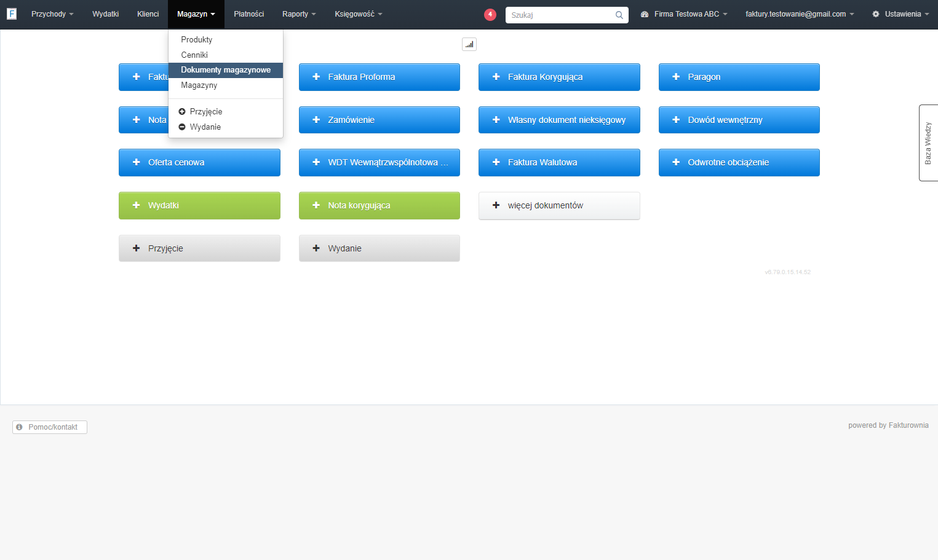Add Odwrotne obciążenie document

(x=739, y=162)
